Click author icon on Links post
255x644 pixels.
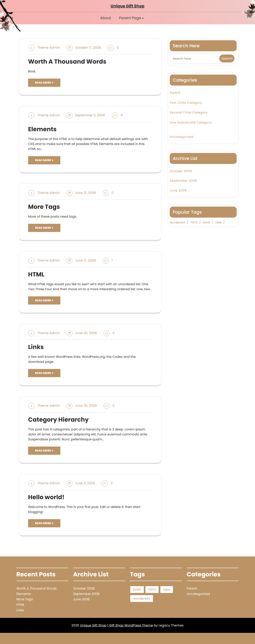click(x=31, y=333)
